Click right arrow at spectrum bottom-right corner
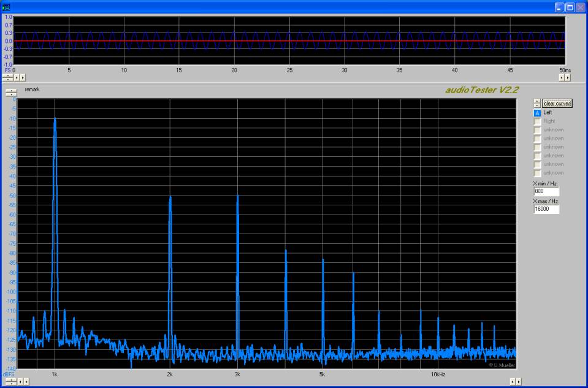Screen dimensions: 588x388 click(x=519, y=381)
